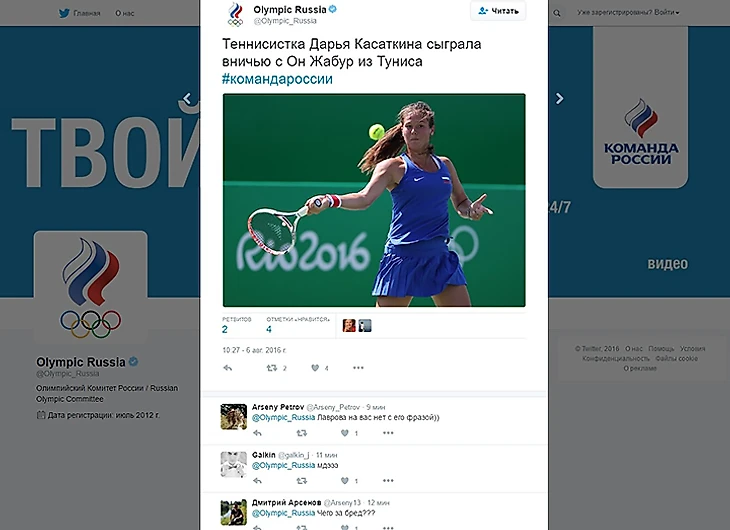Open more options on Arseny Petrov's comment
This screenshot has height=530, width=730.
point(388,433)
